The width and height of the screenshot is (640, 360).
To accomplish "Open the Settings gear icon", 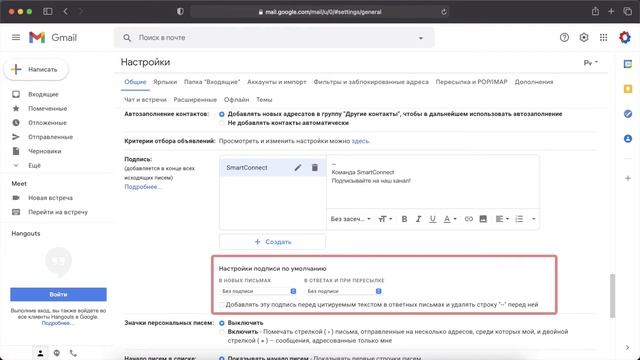I will [x=584, y=38].
